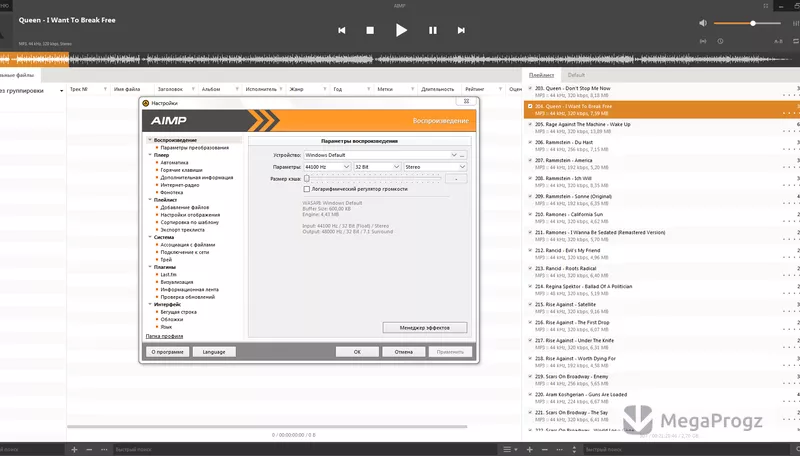The width and height of the screenshot is (800, 456).
Task: Collapse the Система tree section
Action: point(149,237)
